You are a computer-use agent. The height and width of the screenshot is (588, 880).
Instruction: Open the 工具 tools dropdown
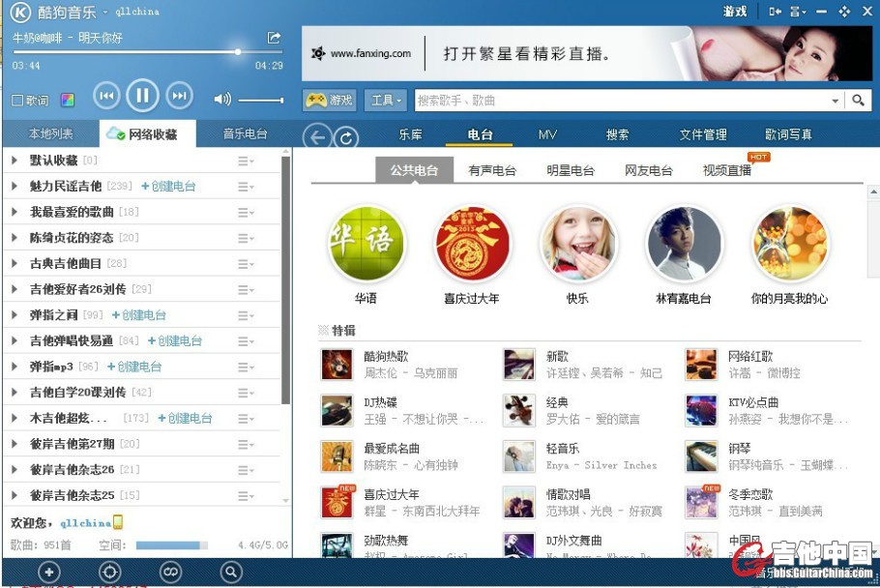[386, 101]
